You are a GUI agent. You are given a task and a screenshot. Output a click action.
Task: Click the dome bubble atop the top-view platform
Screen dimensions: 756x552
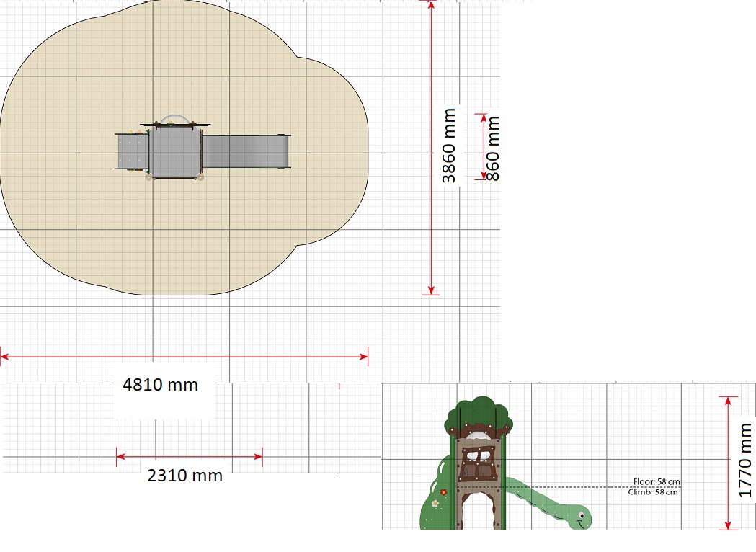174,120
